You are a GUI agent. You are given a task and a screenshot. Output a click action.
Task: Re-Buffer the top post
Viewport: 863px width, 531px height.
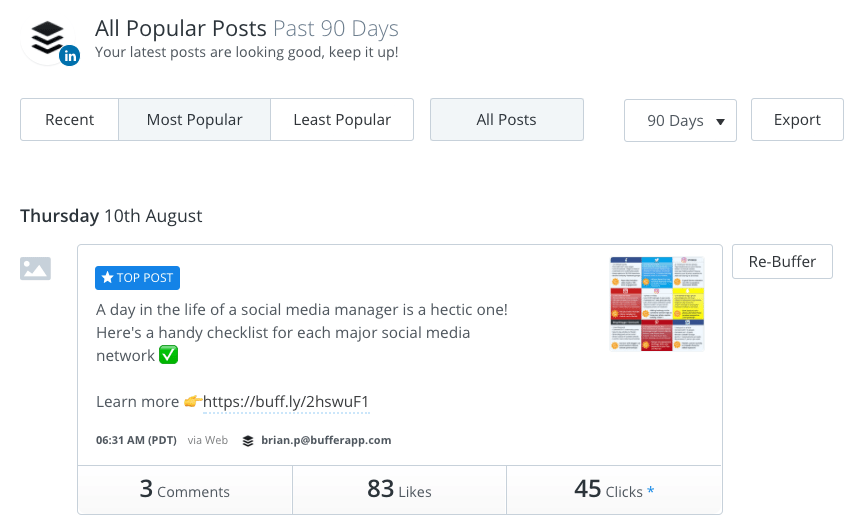[x=782, y=262]
